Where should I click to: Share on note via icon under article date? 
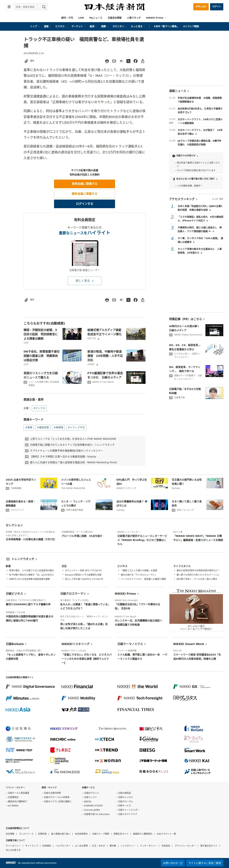121,61
